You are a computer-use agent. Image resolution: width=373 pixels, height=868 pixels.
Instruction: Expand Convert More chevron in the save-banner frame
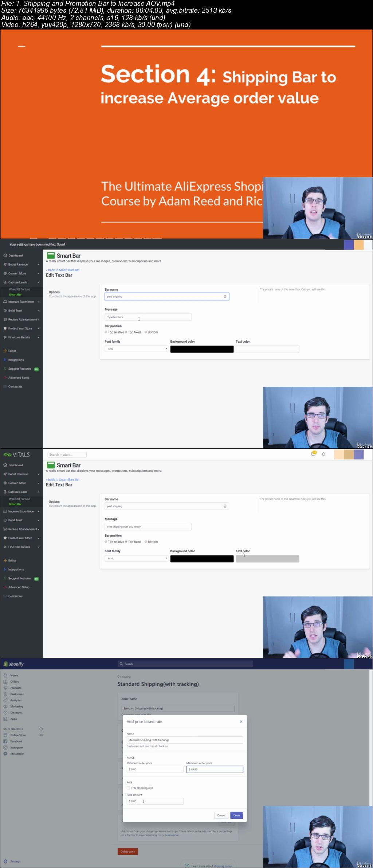click(x=38, y=273)
